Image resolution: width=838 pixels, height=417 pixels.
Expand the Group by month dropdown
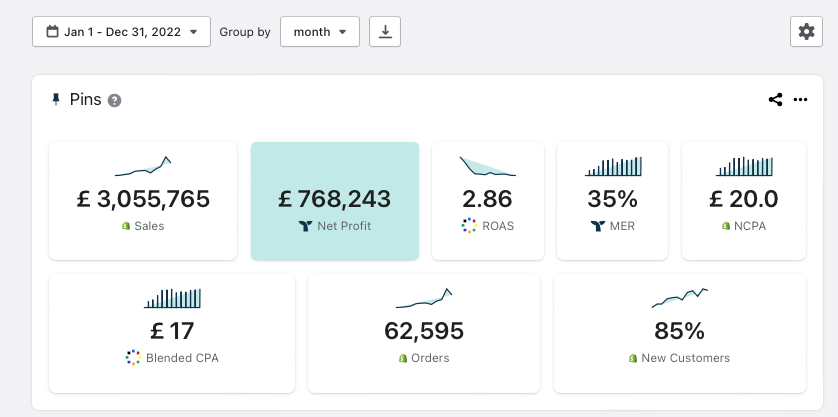pos(319,32)
